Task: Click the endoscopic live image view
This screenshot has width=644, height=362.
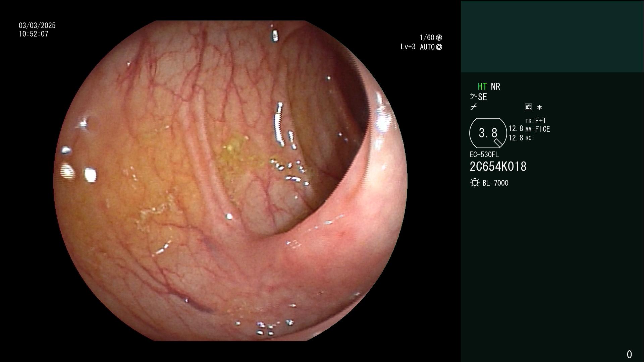Action: 230,181
